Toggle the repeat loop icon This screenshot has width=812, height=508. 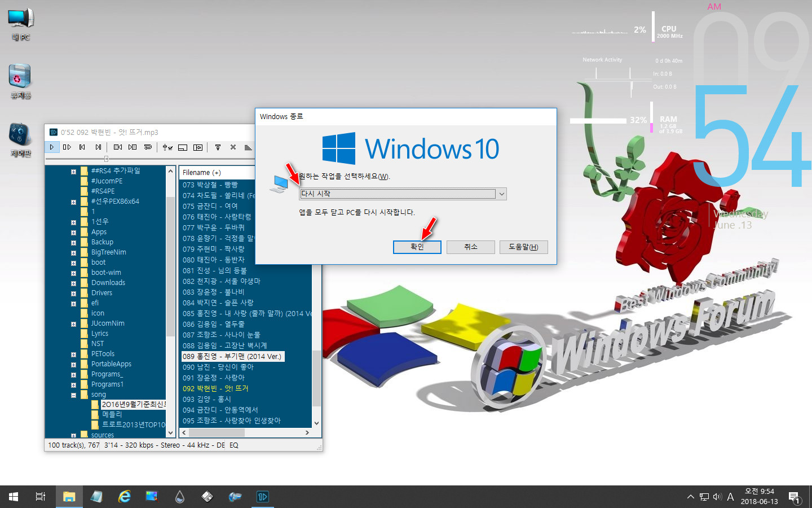click(x=148, y=147)
